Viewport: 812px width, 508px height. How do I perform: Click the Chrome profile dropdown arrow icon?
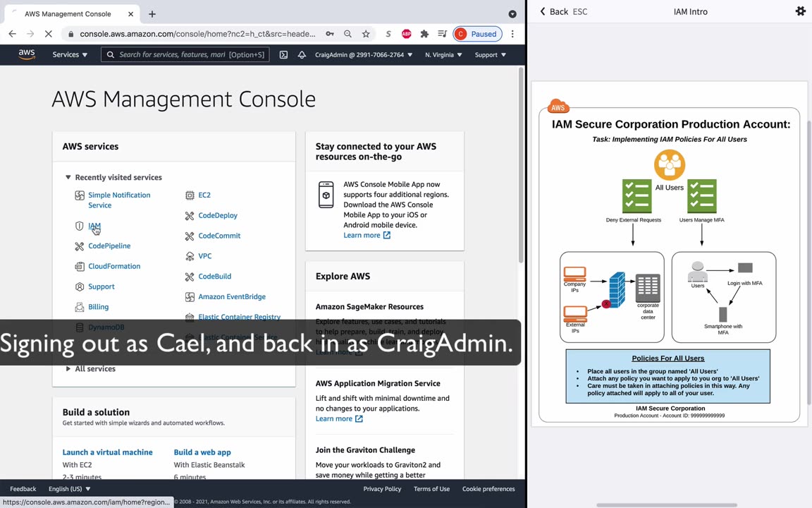512,14
